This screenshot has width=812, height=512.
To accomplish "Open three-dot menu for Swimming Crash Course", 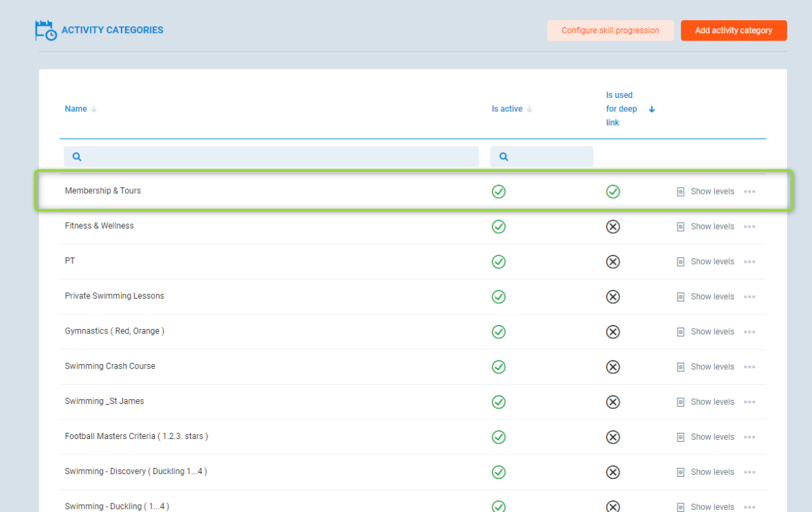I will coord(749,367).
